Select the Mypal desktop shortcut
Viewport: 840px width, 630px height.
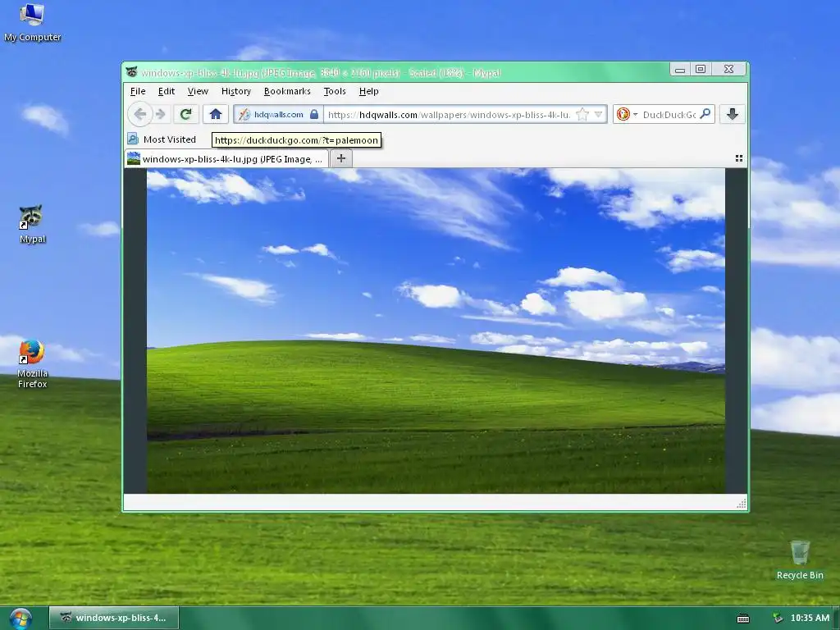[32, 225]
